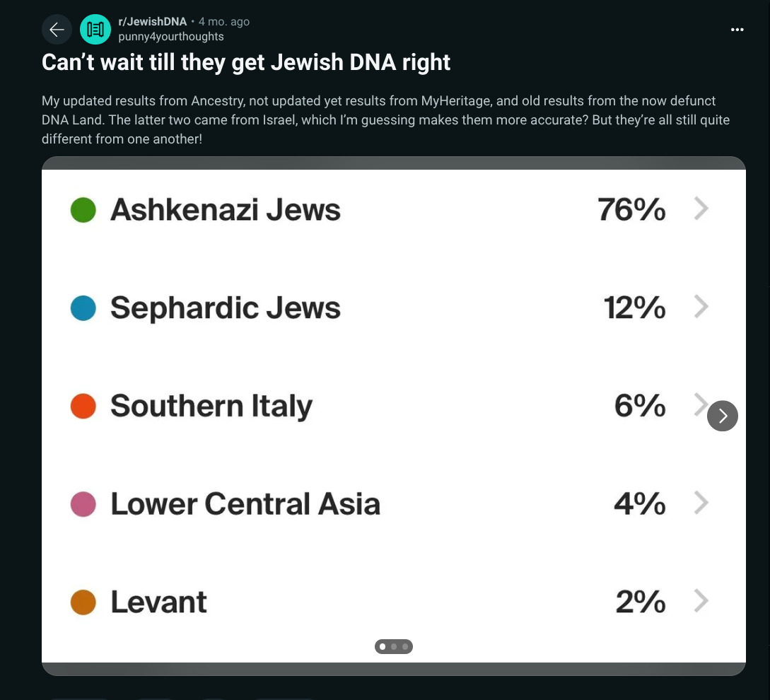Select the Southern Italy ancestry row label
The image size is (770, 700).
click(x=211, y=406)
